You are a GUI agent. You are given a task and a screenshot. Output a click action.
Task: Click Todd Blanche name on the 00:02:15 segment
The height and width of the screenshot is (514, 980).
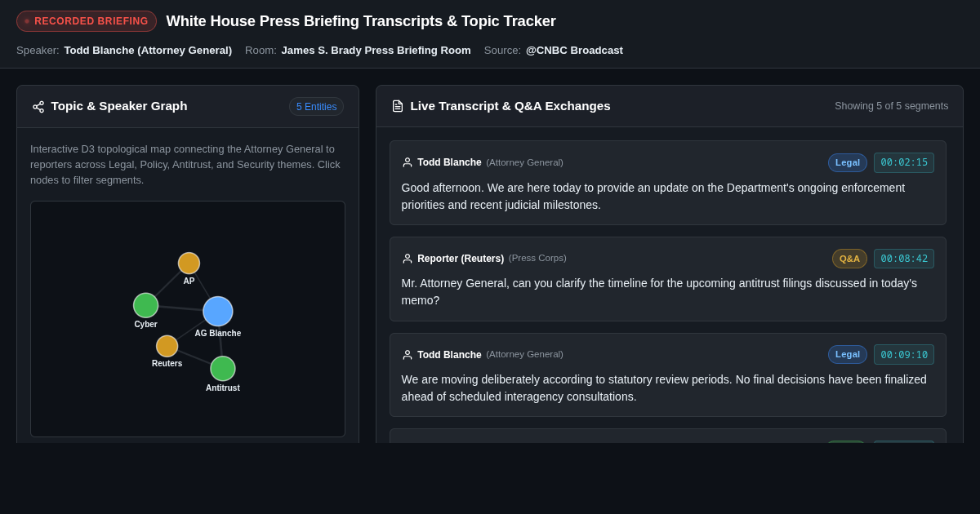(449, 162)
